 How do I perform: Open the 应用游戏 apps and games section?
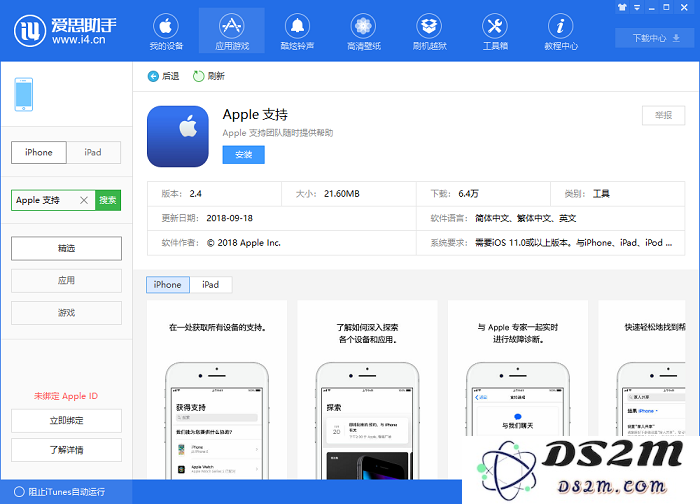tap(232, 31)
